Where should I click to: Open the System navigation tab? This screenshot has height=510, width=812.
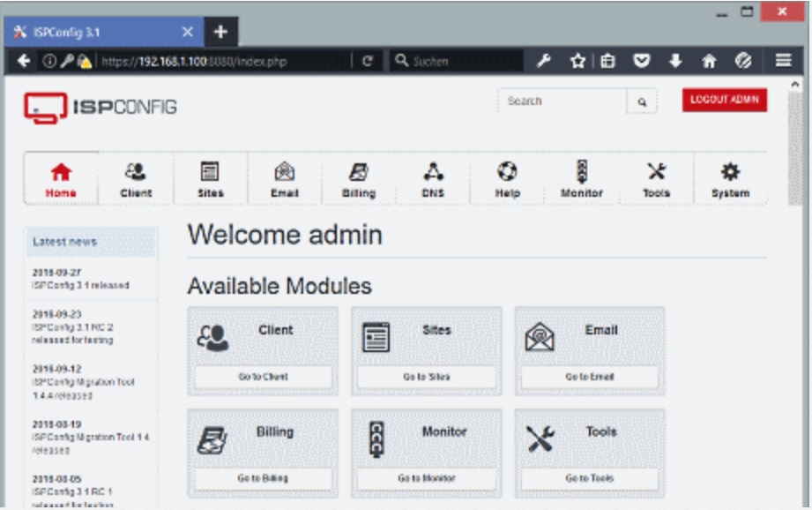click(x=730, y=179)
